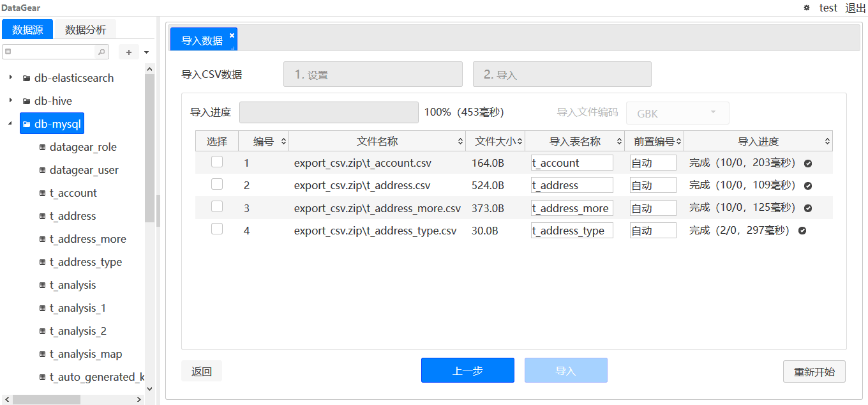The width and height of the screenshot is (868, 405).
Task: Check the select checkbox for t_account.csv row
Action: pyautogui.click(x=216, y=162)
